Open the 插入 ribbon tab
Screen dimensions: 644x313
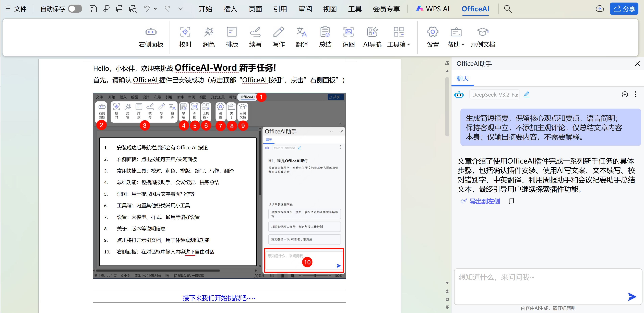coord(230,9)
